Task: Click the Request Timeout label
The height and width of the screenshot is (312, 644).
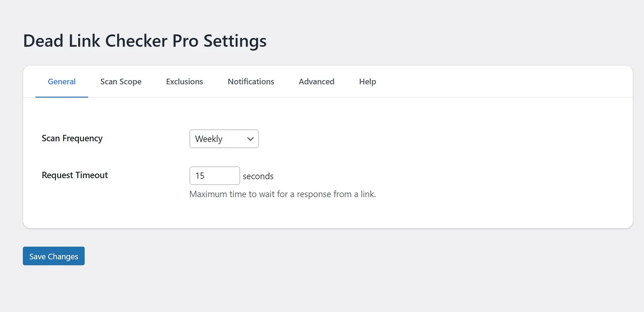Action: point(74,175)
